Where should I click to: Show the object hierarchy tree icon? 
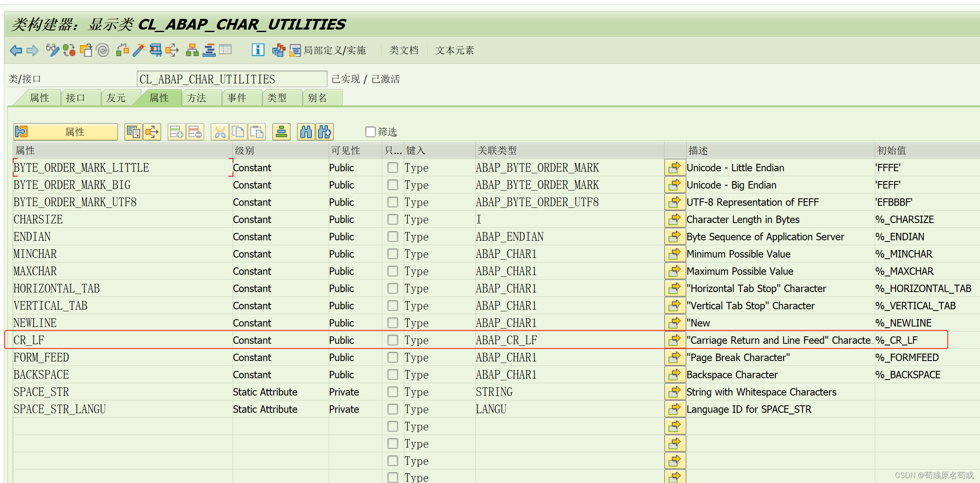[x=192, y=50]
